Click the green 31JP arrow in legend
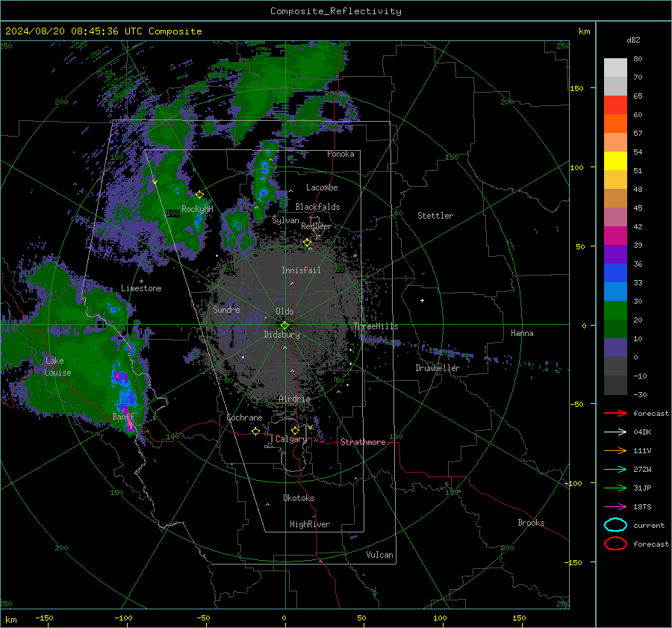The height and width of the screenshot is (628, 672). pyautogui.click(x=615, y=488)
